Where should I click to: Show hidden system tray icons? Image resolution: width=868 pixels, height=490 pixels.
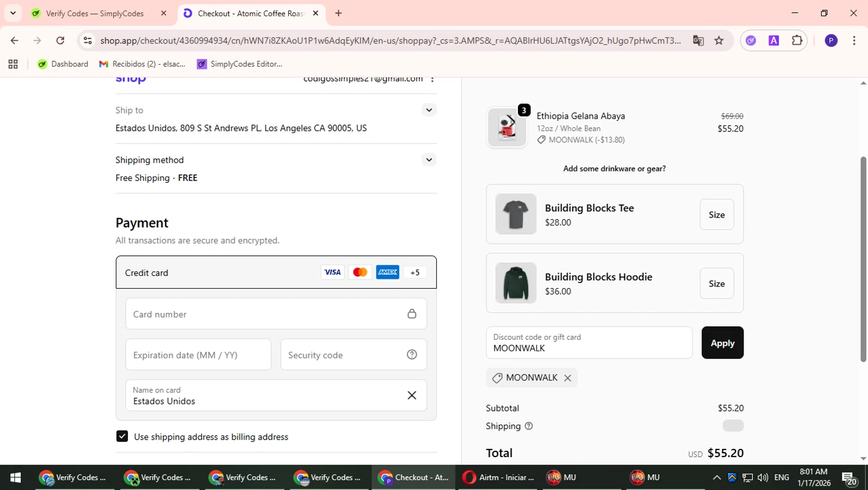click(716, 477)
